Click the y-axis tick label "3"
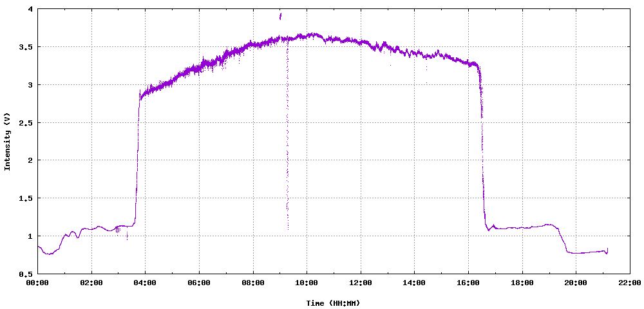This screenshot has height=309, width=644. (x=31, y=84)
